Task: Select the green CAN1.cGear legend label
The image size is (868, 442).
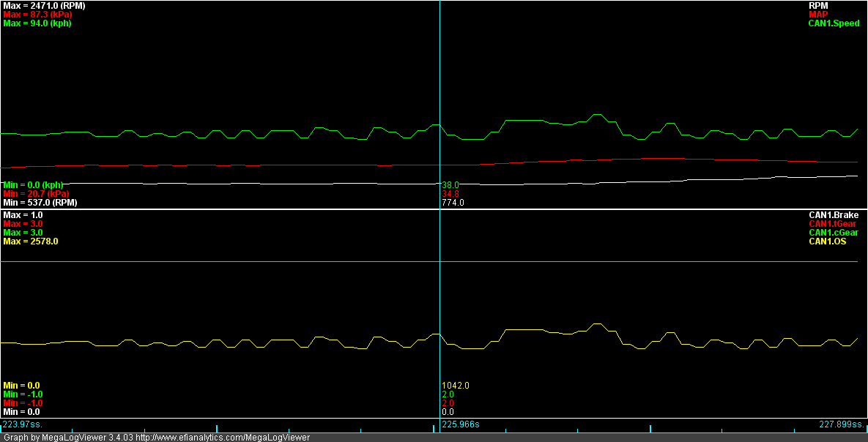Action: 833,233
